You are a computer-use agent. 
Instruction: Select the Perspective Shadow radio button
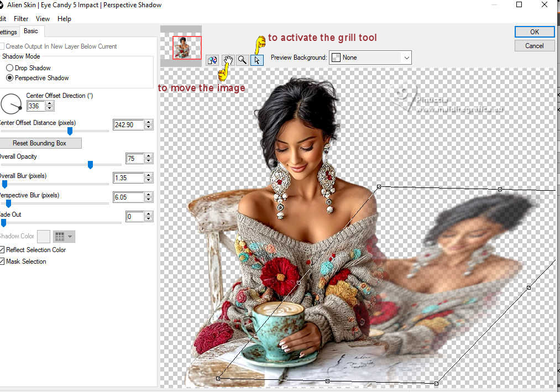tap(9, 78)
